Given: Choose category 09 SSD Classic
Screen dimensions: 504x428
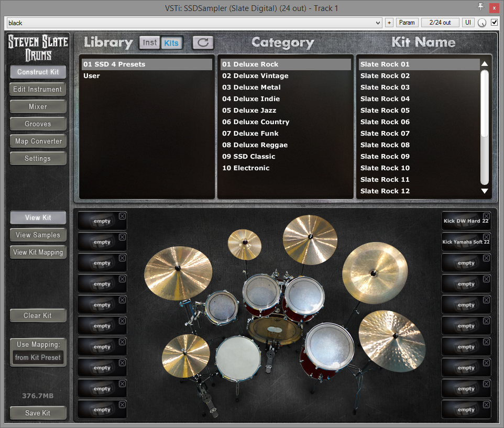Looking at the screenshot, I should point(286,157).
